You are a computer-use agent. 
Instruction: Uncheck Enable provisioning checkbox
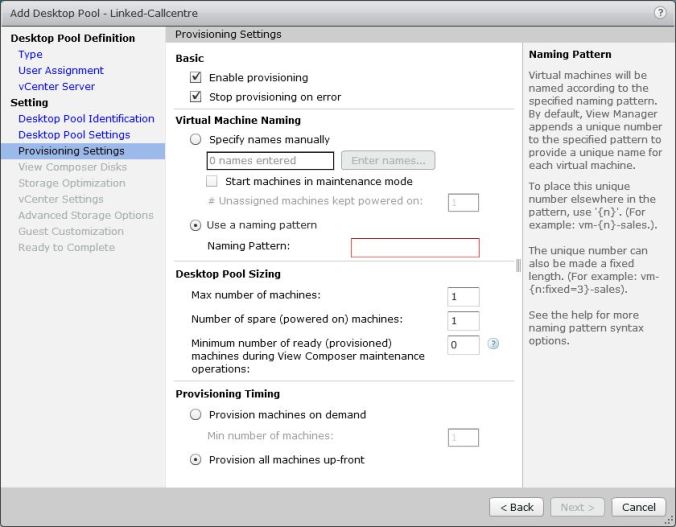coord(196,77)
